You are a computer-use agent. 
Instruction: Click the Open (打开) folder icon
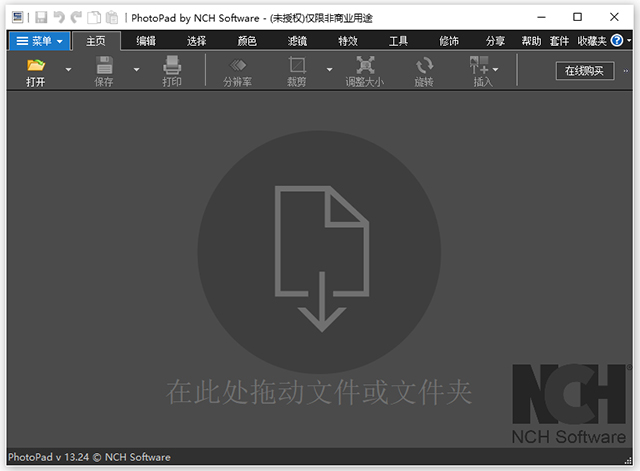[36, 65]
